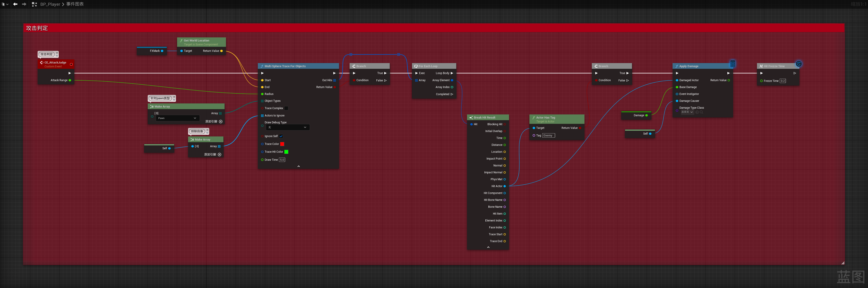Viewport: 868px width, 288px height.
Task: Open the Trace Hit Color green swatch
Action: (286, 152)
